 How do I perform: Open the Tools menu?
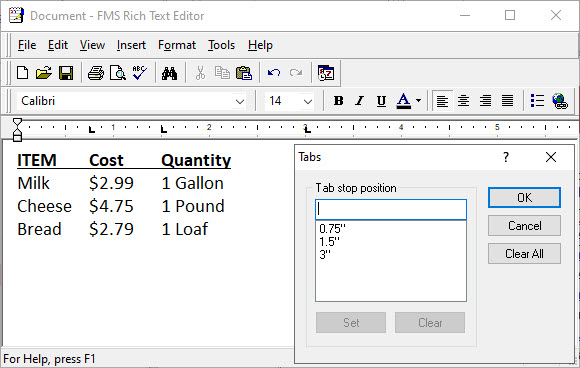coord(221,45)
